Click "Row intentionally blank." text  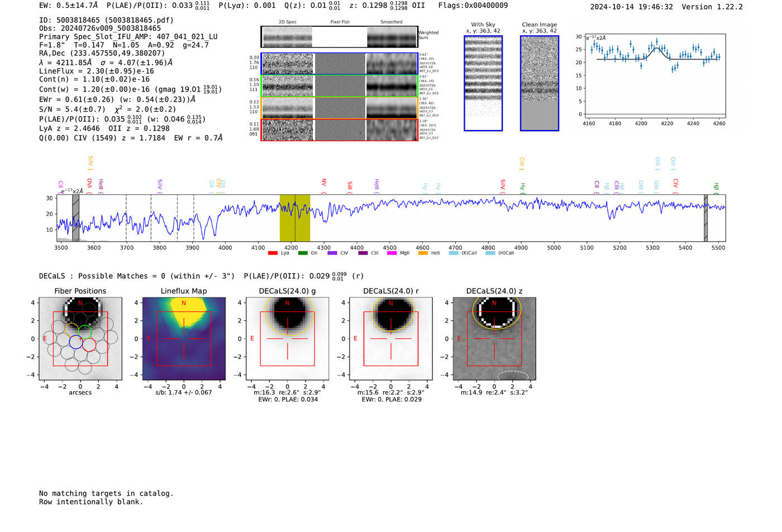[91, 502]
